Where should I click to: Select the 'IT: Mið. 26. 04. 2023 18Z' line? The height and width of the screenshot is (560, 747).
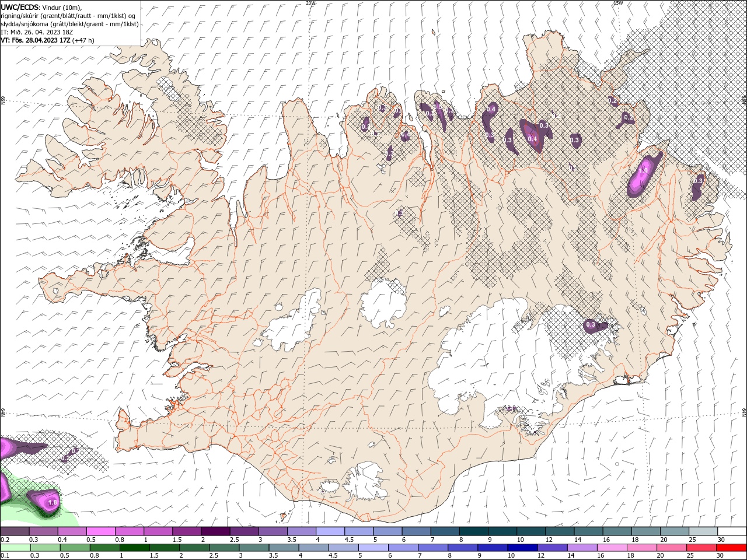pos(38,32)
